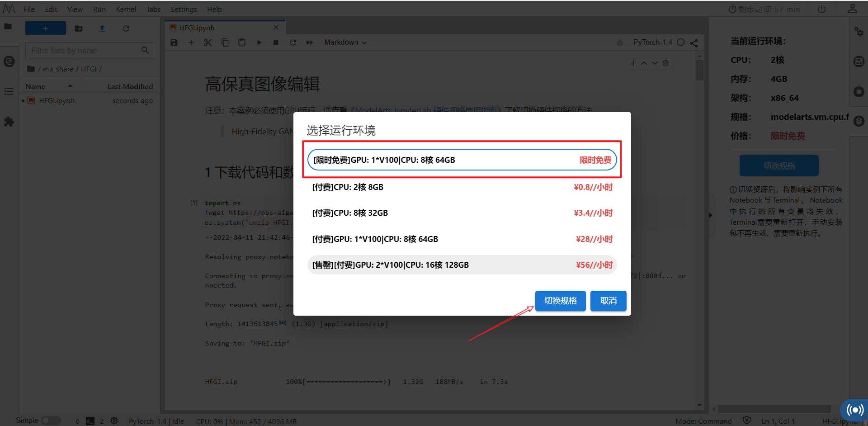
Task: Open the Settings menu
Action: [x=184, y=9]
